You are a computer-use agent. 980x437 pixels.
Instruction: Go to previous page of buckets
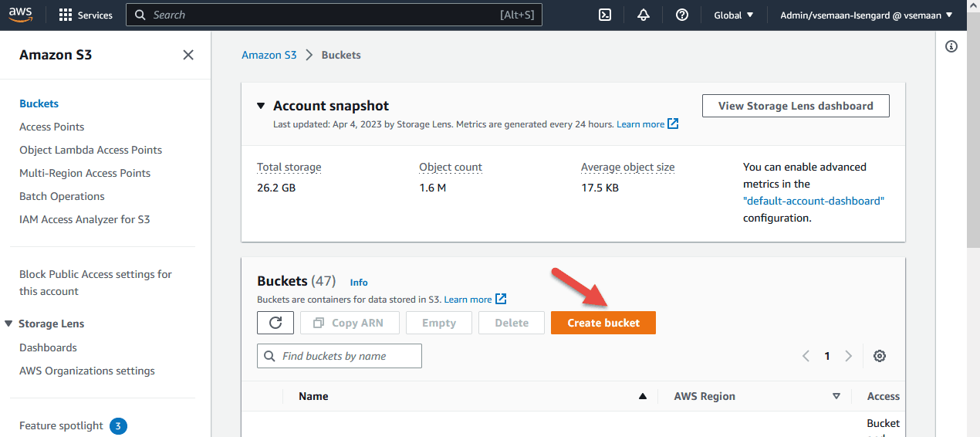click(806, 356)
